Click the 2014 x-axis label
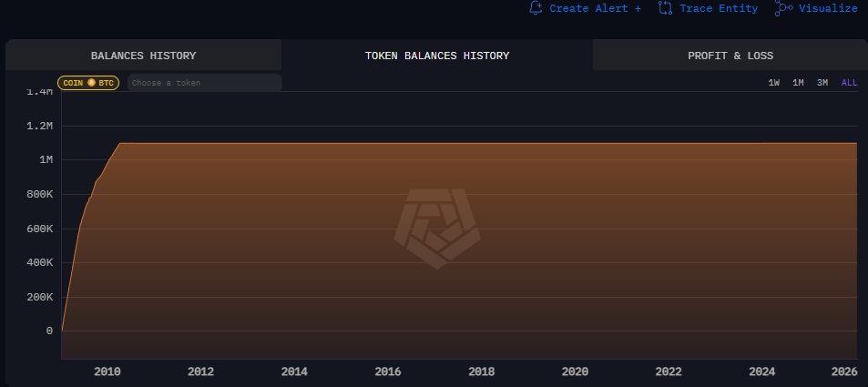 [x=294, y=372]
